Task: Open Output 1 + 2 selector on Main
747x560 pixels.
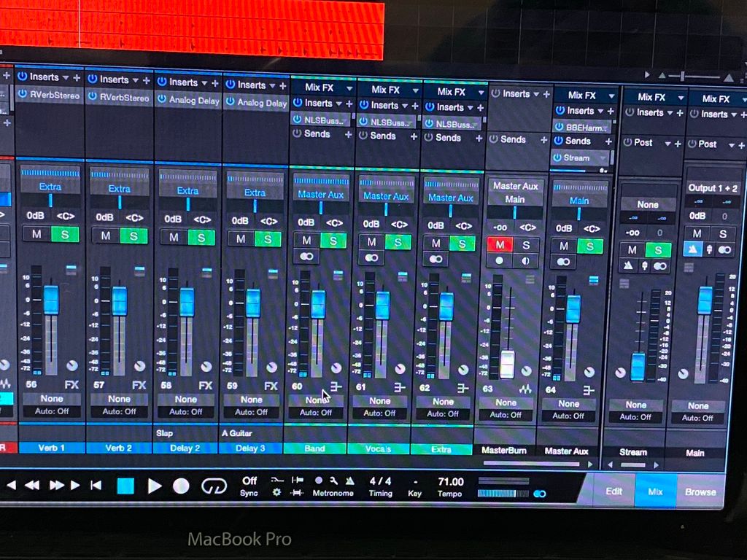Action: coord(713,188)
